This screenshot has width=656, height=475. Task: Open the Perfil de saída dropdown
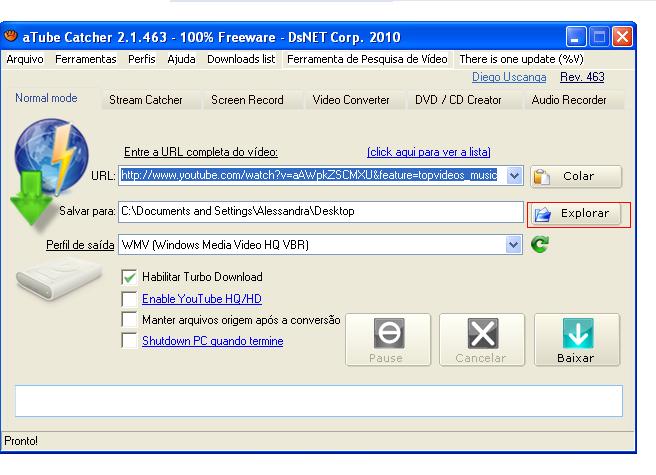514,244
